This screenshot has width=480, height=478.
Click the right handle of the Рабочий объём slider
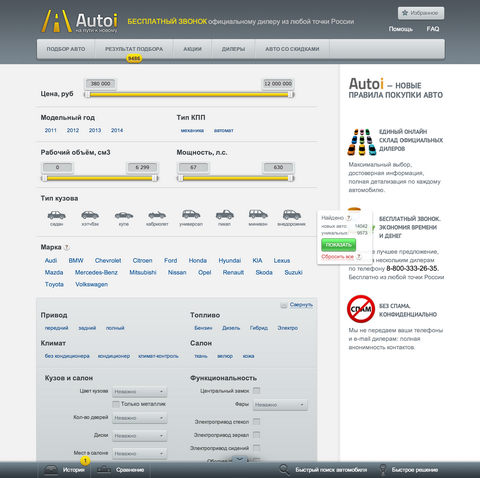click(155, 178)
